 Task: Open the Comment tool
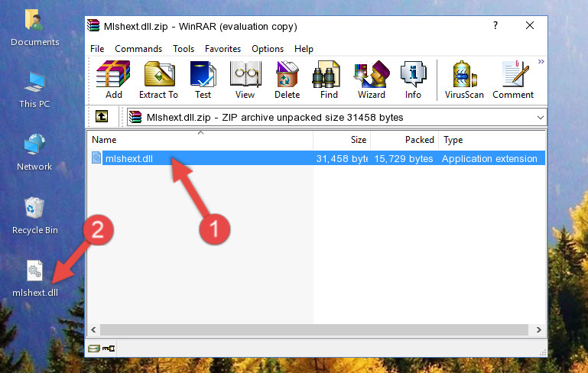(513, 79)
